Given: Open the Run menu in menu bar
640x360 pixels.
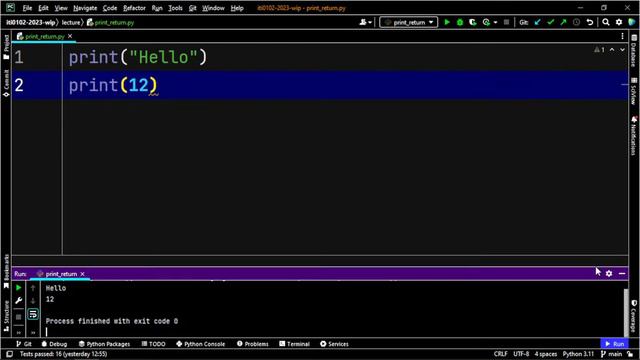Looking at the screenshot, I should pyautogui.click(x=157, y=8).
